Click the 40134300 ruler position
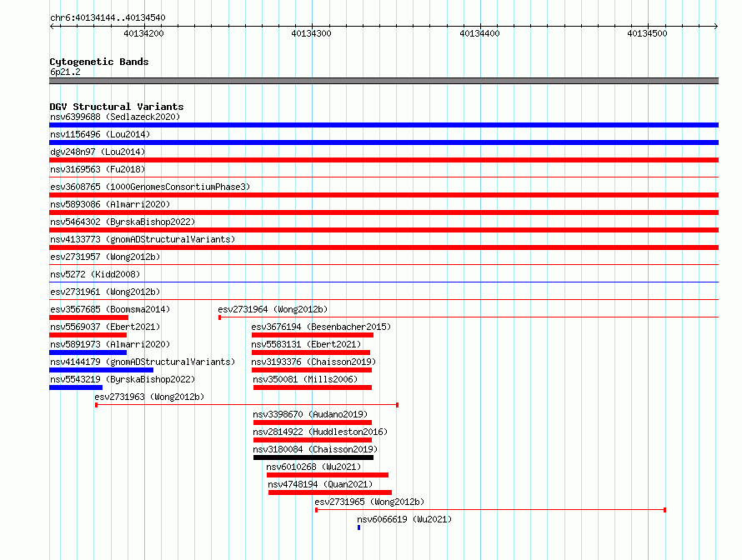 pos(311,33)
